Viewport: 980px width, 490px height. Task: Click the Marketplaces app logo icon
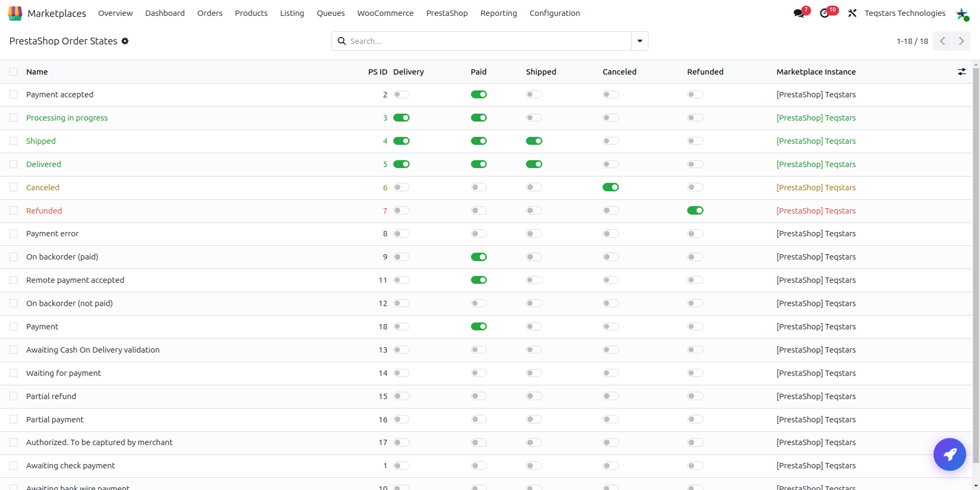[15, 13]
